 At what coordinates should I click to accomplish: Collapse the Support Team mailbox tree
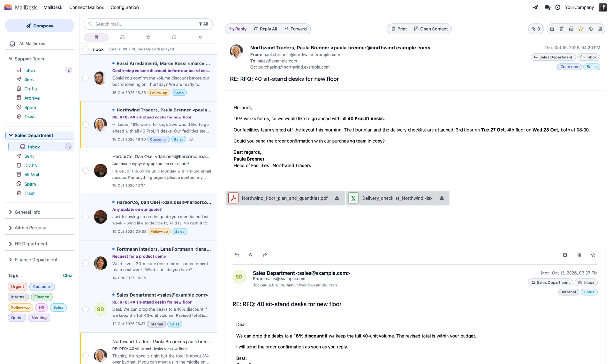coord(11,59)
